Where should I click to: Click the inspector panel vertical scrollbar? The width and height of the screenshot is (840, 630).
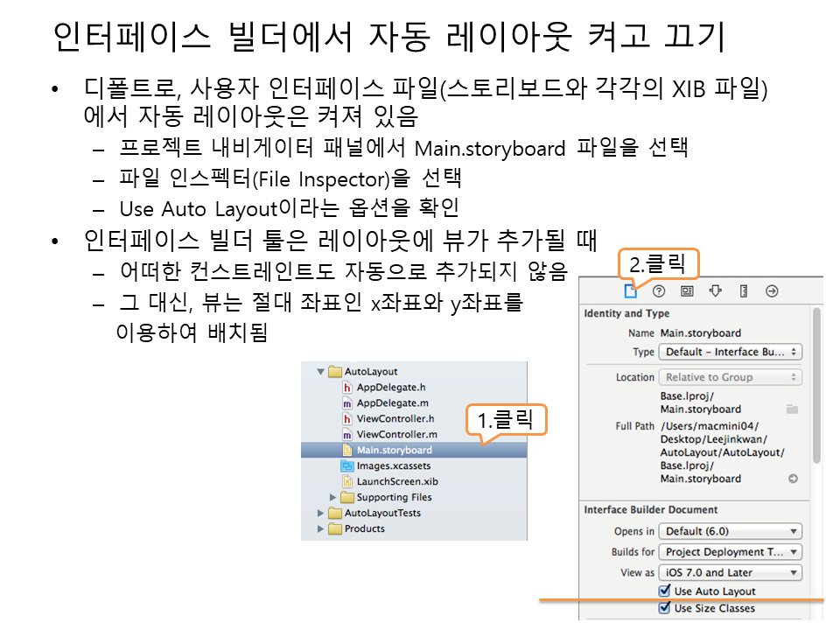(x=816, y=385)
